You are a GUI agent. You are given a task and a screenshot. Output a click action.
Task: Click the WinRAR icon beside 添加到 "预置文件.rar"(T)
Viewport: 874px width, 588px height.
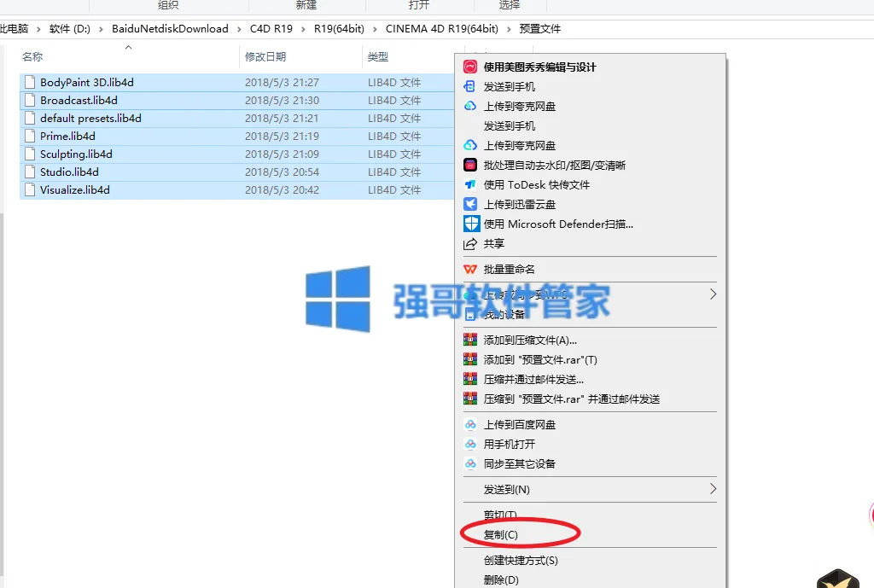pyautogui.click(x=470, y=359)
